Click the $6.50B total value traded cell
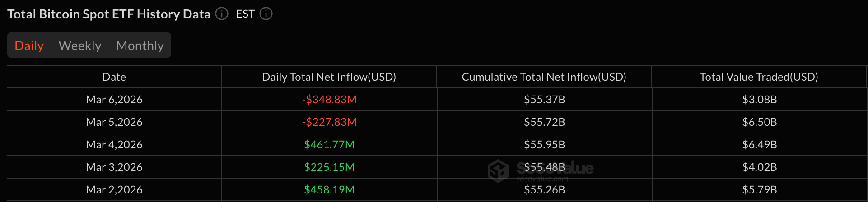868x202 pixels. 759,122
